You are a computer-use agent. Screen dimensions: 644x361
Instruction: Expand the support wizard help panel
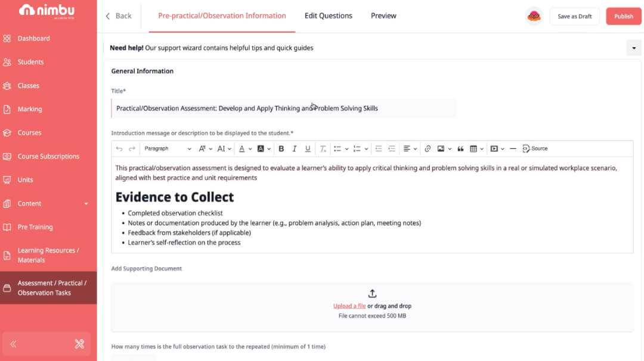(633, 48)
